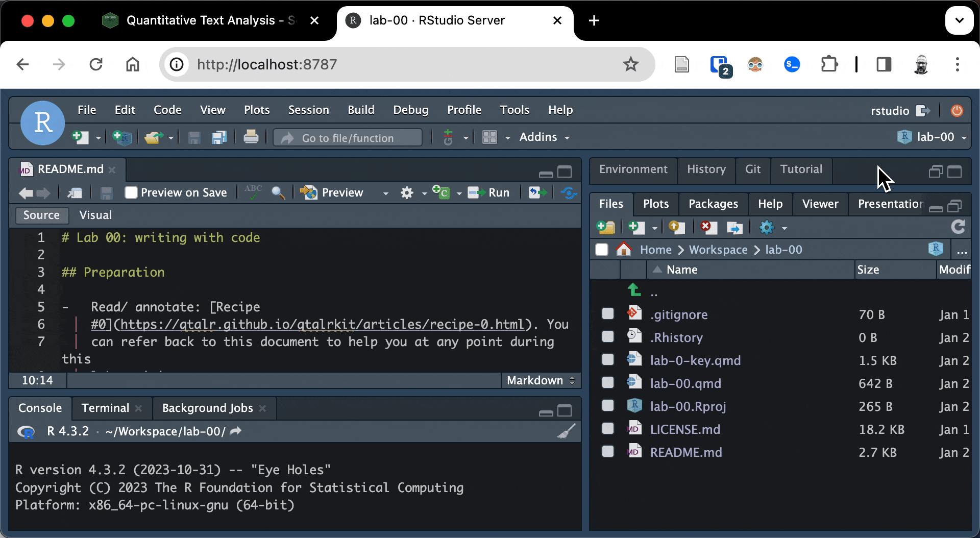The height and width of the screenshot is (538, 980).
Task: Click the refresh files list icon
Action: click(x=958, y=227)
